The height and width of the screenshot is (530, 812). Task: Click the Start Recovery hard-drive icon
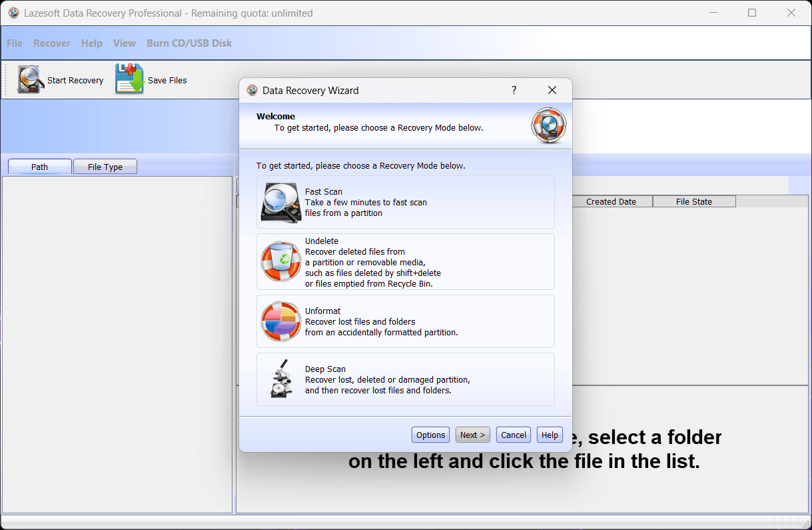tap(31, 79)
